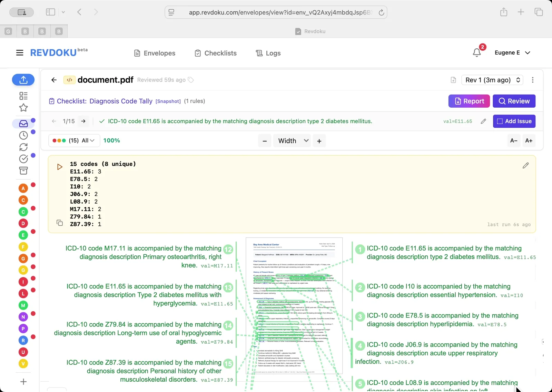Expand the Width zoom mode dropdown

[x=292, y=141]
